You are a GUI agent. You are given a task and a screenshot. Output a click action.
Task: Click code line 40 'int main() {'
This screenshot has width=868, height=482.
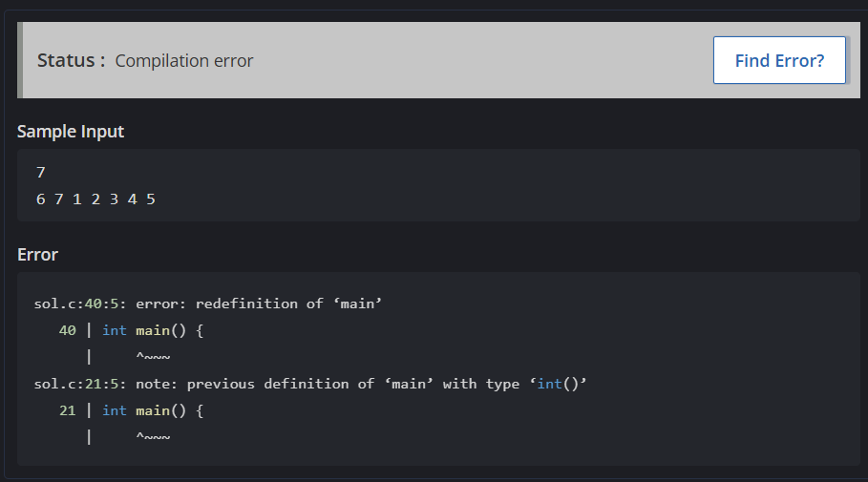tap(131, 330)
